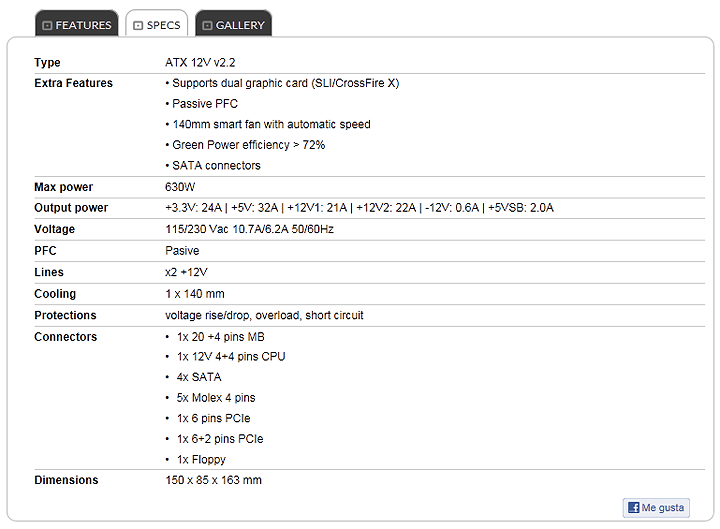Select the Specs tab
This screenshot has width=720, height=529.
pos(157,25)
